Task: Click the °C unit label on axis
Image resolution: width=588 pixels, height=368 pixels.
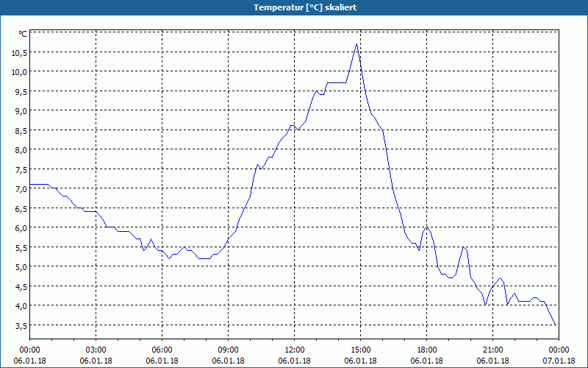Action: pos(23,34)
